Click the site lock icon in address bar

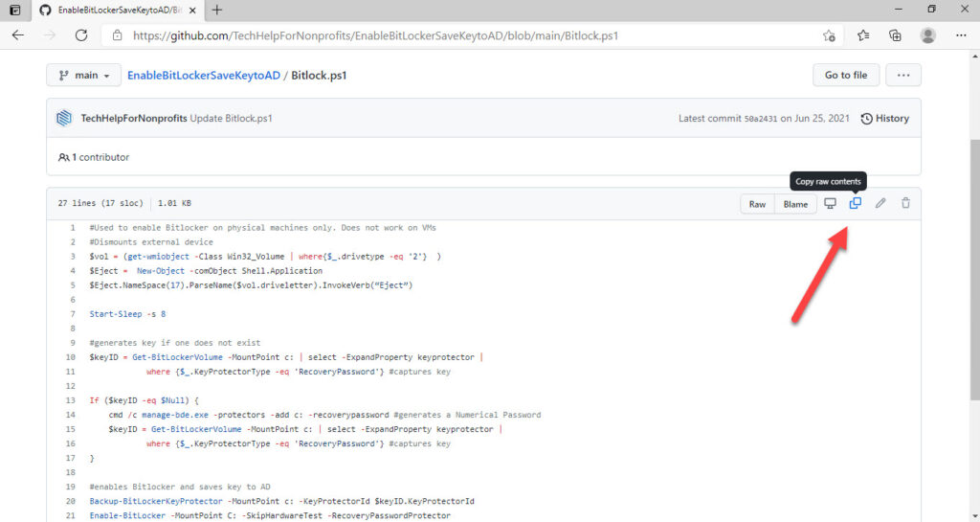(x=117, y=35)
